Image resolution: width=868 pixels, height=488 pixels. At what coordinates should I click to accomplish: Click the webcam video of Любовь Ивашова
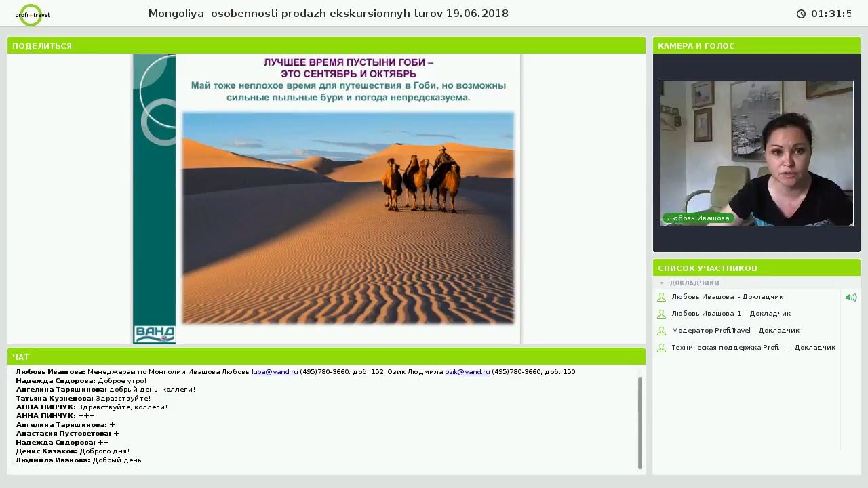(x=757, y=153)
